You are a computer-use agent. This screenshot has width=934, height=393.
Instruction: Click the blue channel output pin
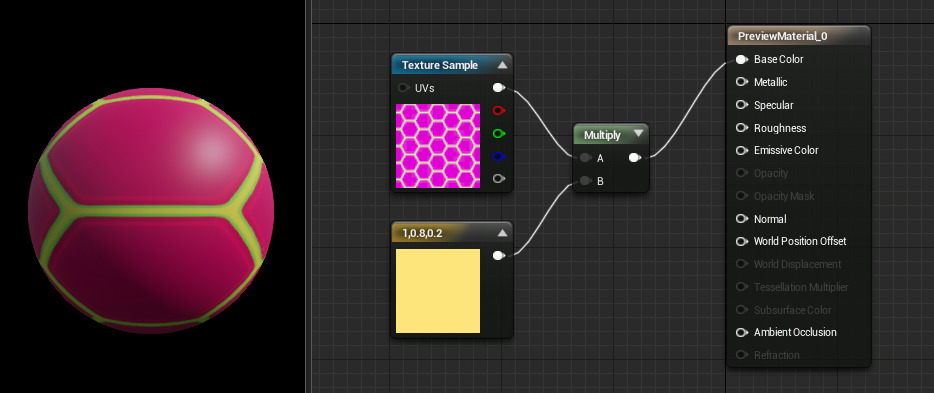coord(499,157)
